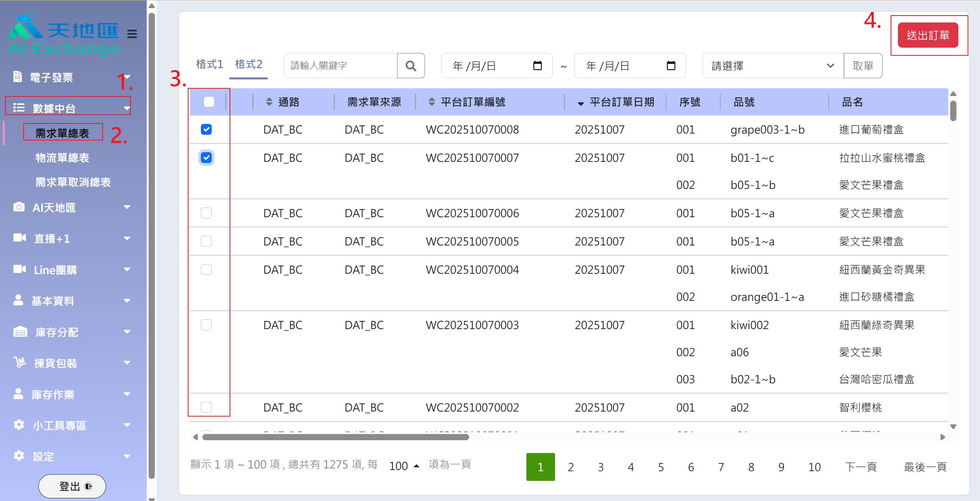Check the WC202510070006 row checkbox

pyautogui.click(x=206, y=213)
